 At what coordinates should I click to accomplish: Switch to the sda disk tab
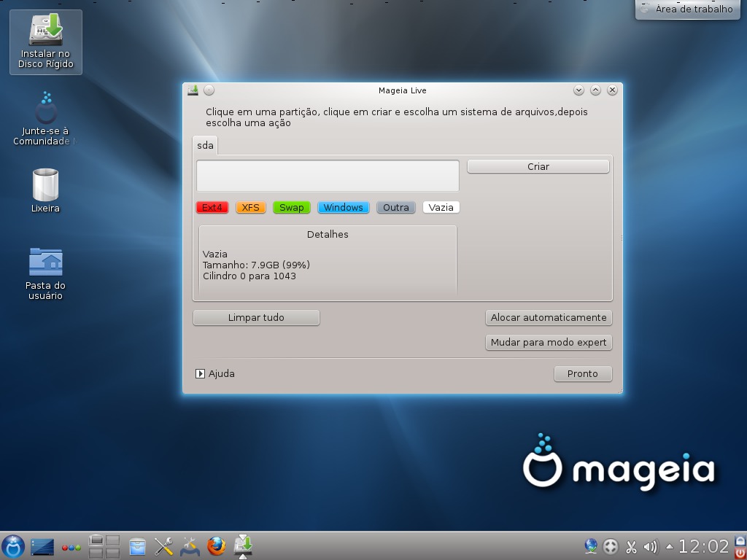pos(205,146)
